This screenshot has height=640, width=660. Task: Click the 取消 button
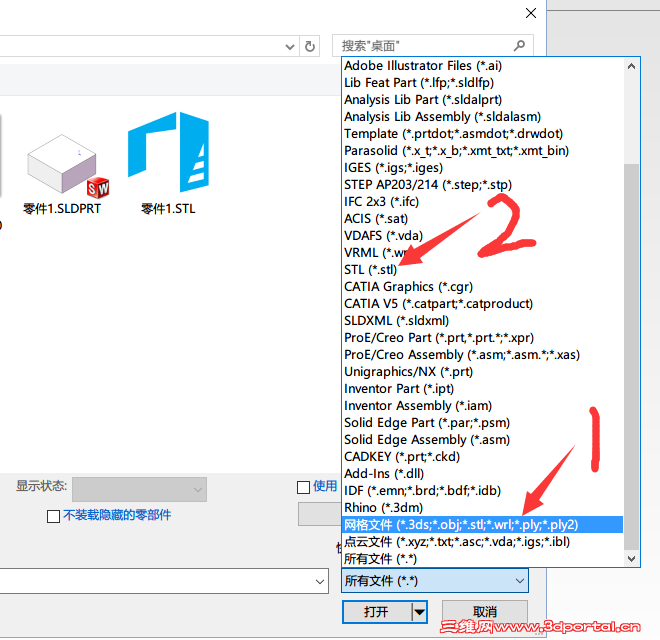[485, 612]
